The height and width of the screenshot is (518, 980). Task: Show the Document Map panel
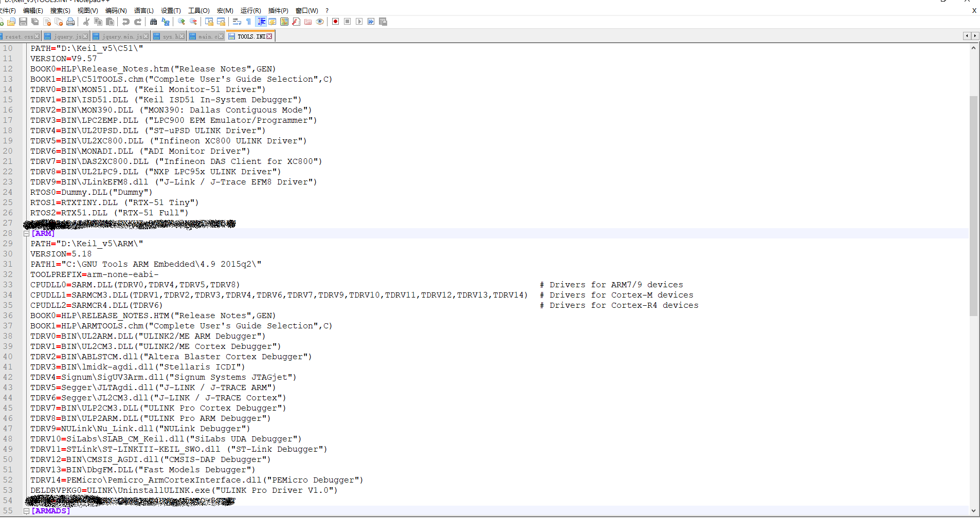tap(284, 22)
